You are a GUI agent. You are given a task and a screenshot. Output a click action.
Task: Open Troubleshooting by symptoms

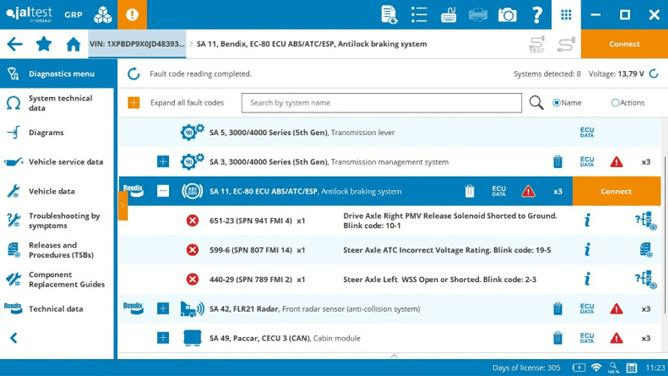57,221
